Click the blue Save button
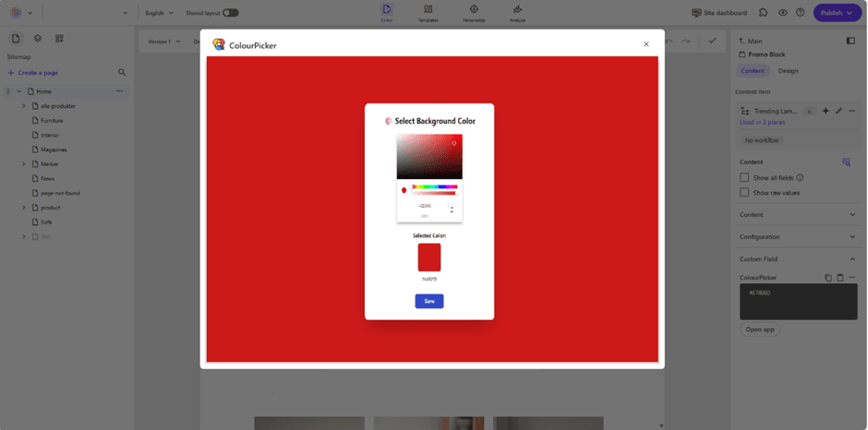This screenshot has height=430, width=868. pos(429,301)
